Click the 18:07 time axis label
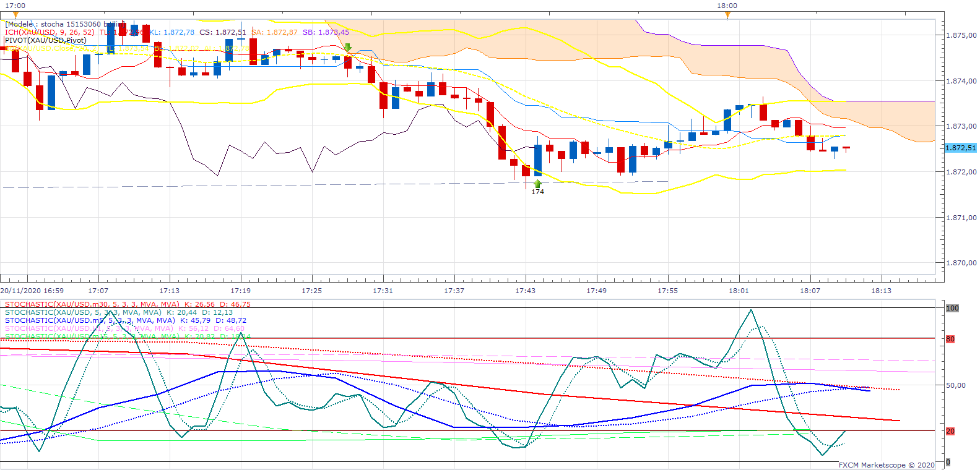 (810, 291)
